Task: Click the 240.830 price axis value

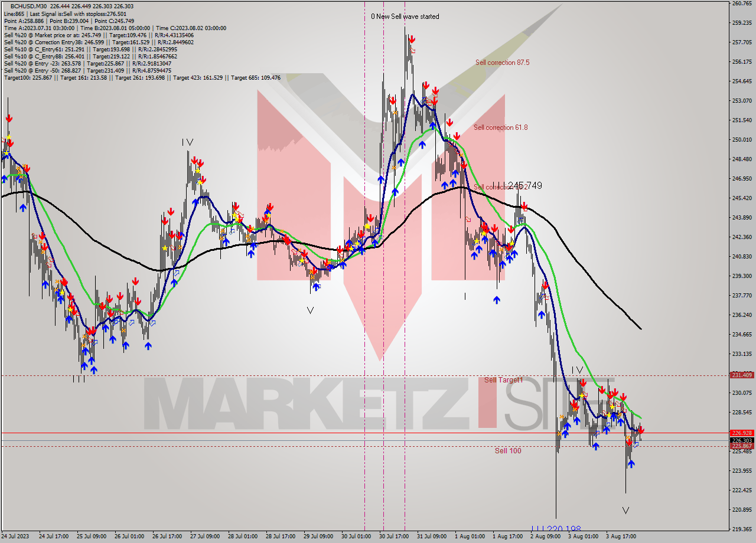Action: [x=742, y=257]
